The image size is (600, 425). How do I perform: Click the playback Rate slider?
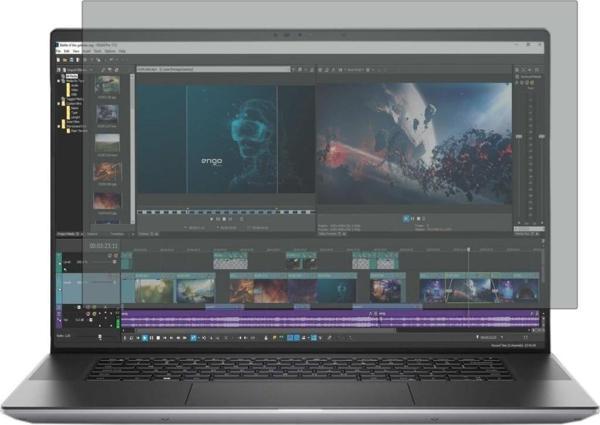coord(99,337)
